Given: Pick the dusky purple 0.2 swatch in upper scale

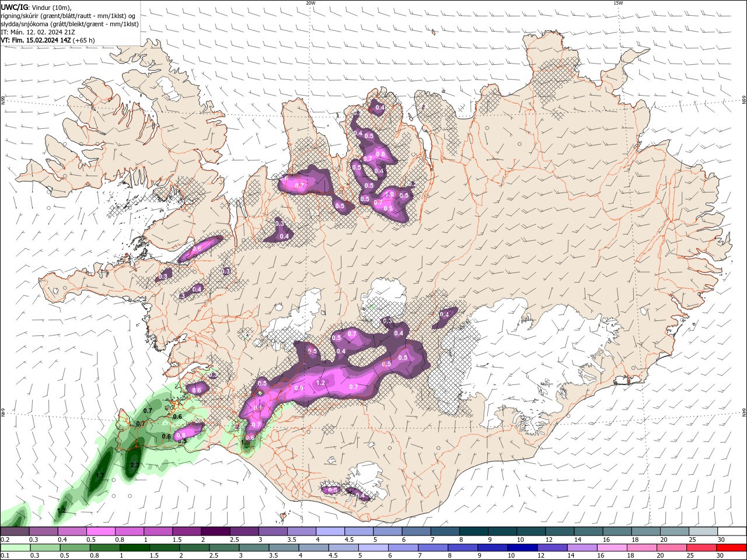Looking at the screenshot, I should [15, 531].
